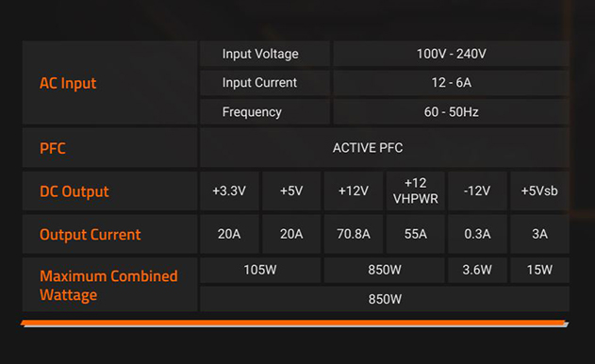Viewport: 595px width, 364px height.
Task: Select the 105W wattage cell
Action: click(260, 270)
